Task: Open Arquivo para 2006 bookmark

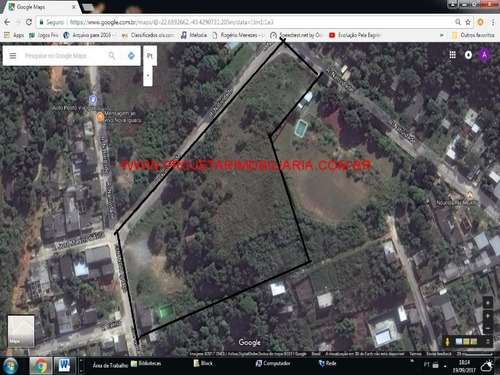Action: click(89, 35)
